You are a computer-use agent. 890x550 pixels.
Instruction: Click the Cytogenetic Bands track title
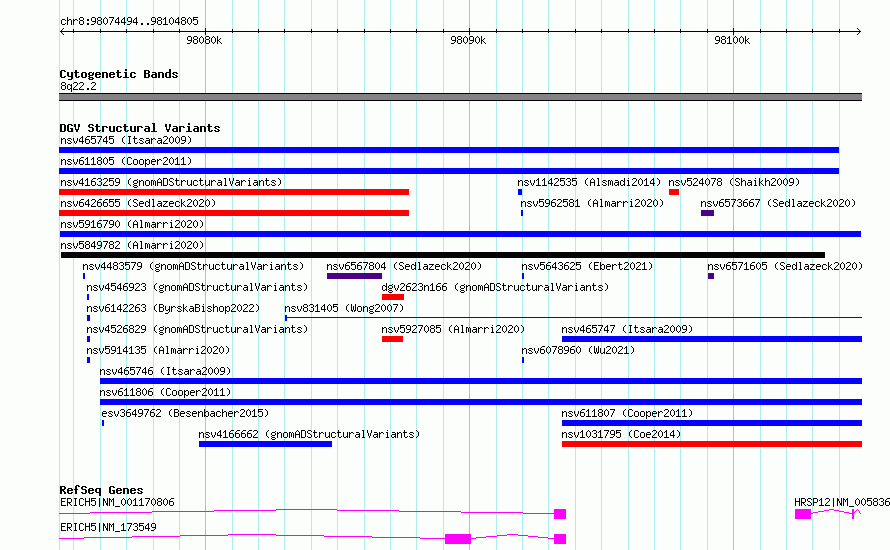point(119,74)
